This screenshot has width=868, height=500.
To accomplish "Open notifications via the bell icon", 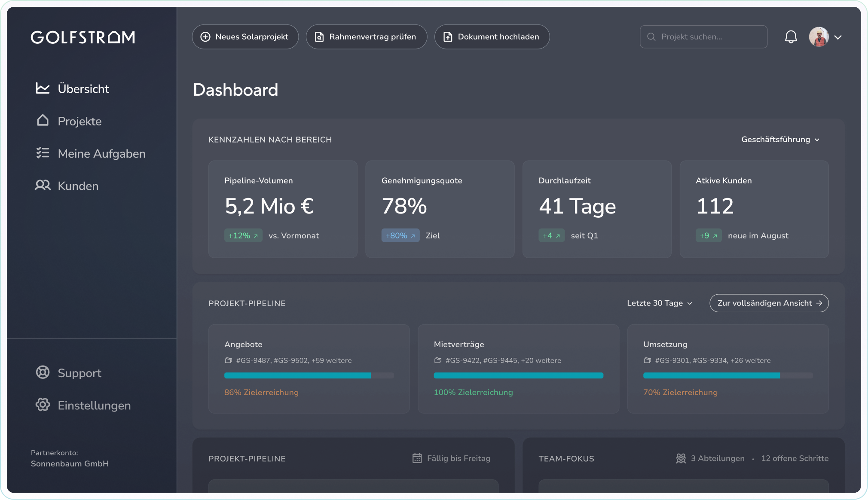I will (791, 37).
